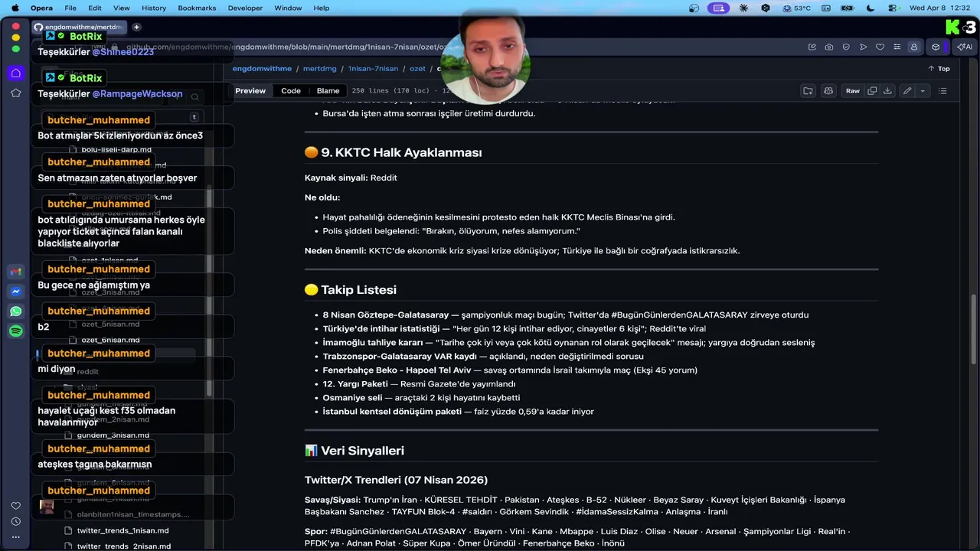This screenshot has height=551, width=980.
Task: Open the Developer menu
Action: pos(245,8)
